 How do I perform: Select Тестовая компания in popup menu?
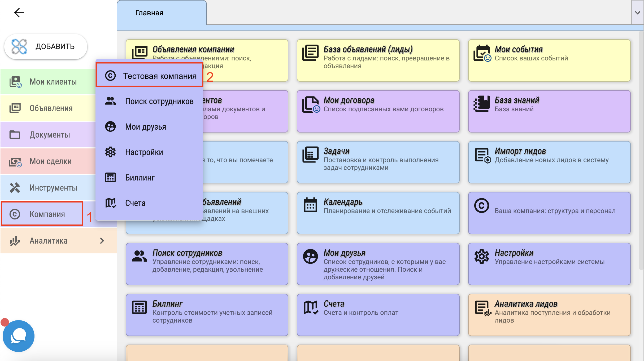(149, 76)
